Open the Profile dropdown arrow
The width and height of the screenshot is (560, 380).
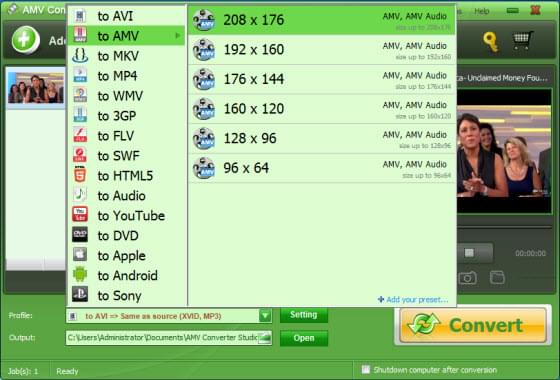coord(265,316)
